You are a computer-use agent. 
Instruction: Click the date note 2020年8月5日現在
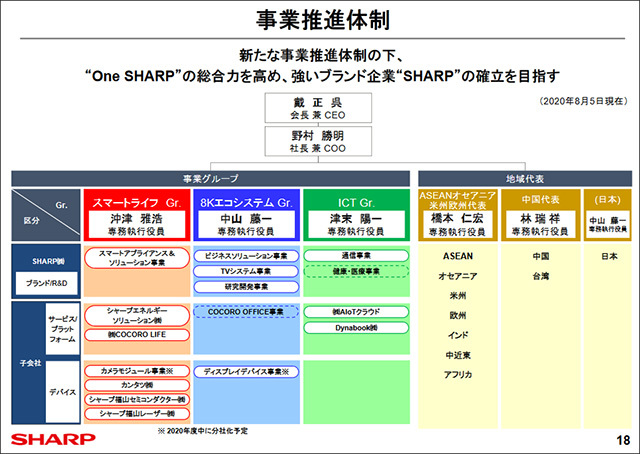[x=583, y=101]
